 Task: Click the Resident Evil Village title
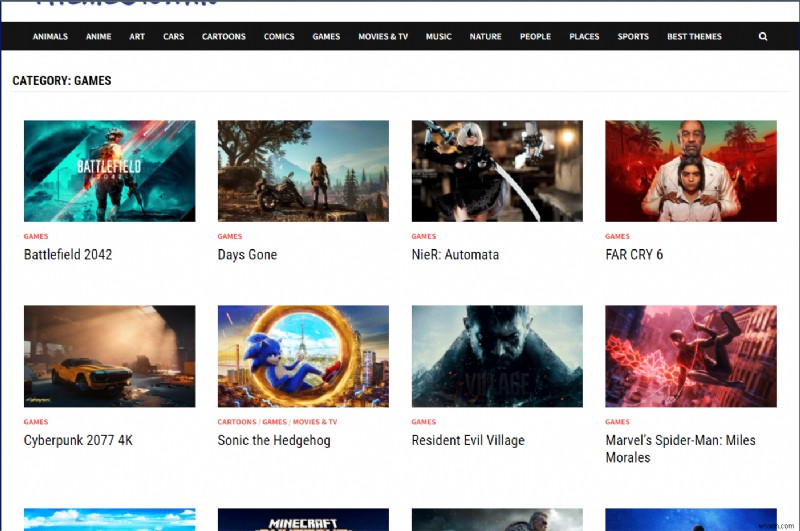tap(468, 440)
